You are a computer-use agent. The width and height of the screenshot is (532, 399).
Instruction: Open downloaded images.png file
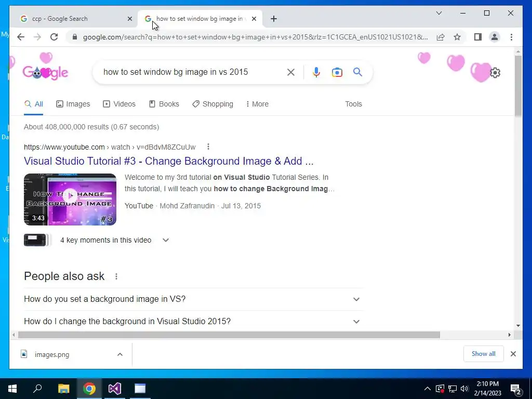coord(52,354)
